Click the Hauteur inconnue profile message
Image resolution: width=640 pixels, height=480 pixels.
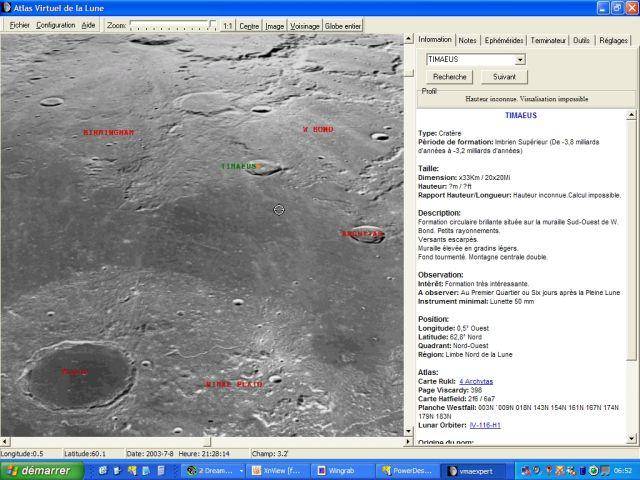(x=527, y=99)
